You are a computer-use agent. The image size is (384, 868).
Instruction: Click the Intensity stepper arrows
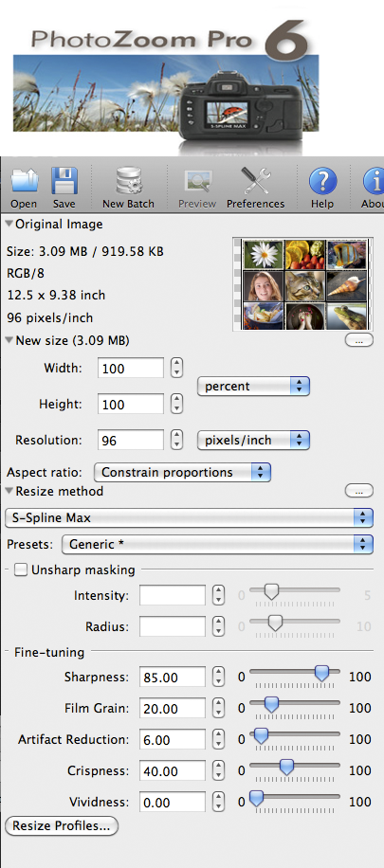(x=219, y=596)
